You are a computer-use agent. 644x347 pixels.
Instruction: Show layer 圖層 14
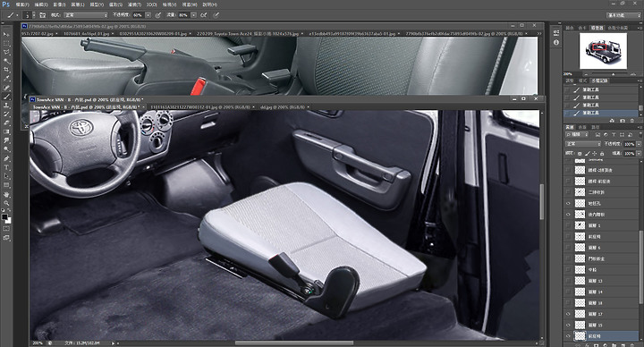point(569,292)
